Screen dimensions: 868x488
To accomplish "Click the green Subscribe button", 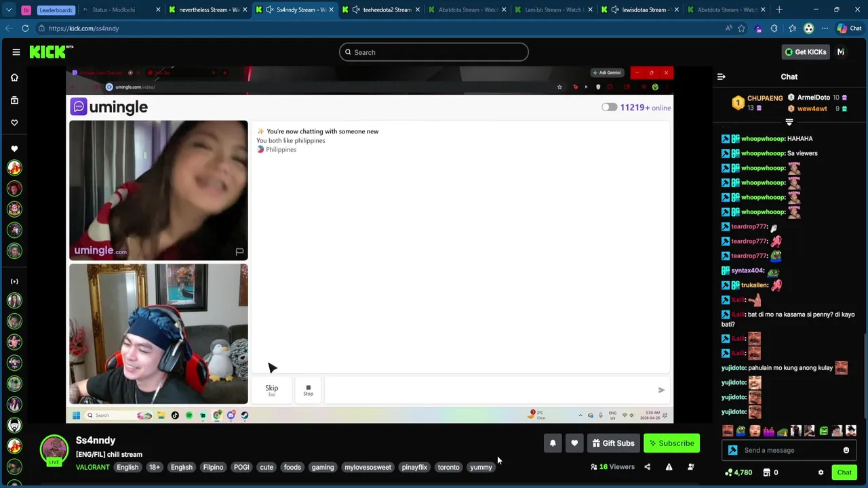I will [x=671, y=443].
